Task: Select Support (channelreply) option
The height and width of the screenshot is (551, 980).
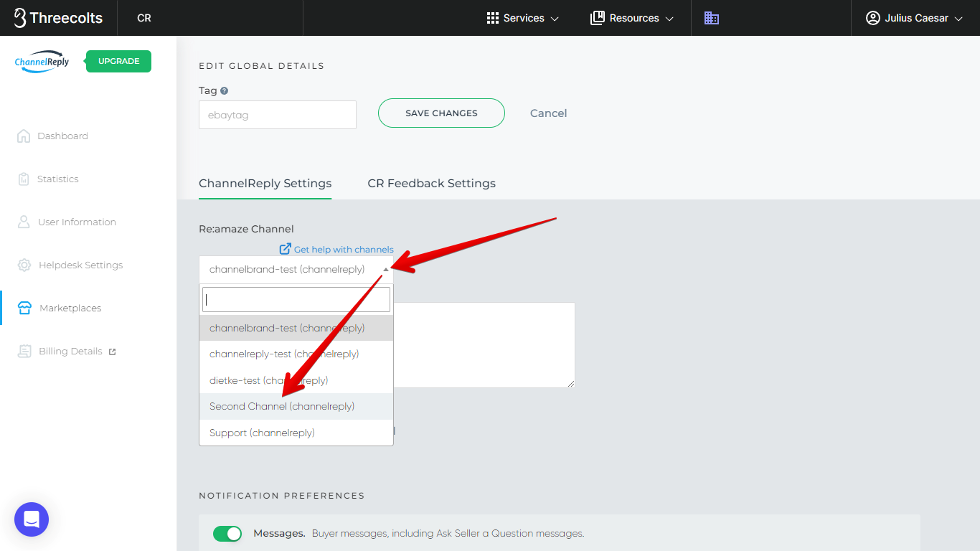Action: [296, 433]
